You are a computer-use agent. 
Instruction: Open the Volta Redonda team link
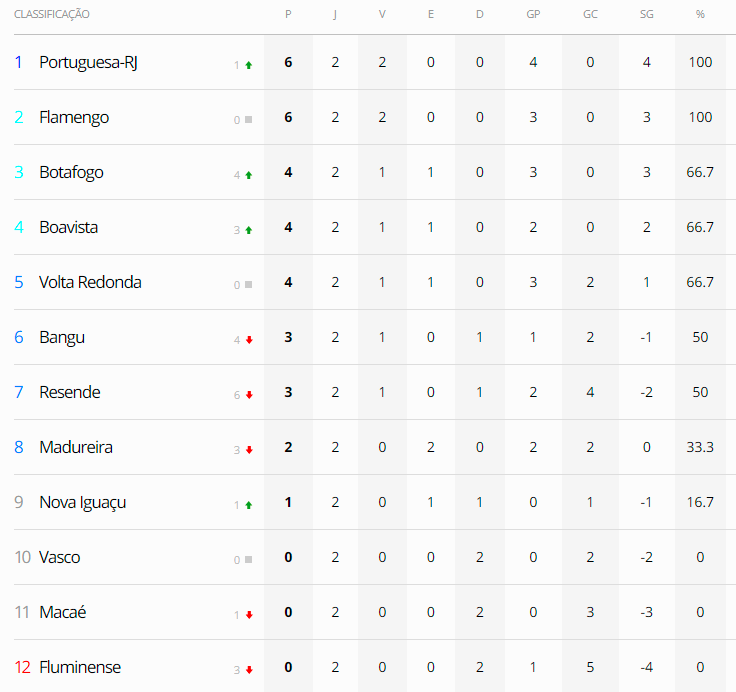pyautogui.click(x=90, y=282)
